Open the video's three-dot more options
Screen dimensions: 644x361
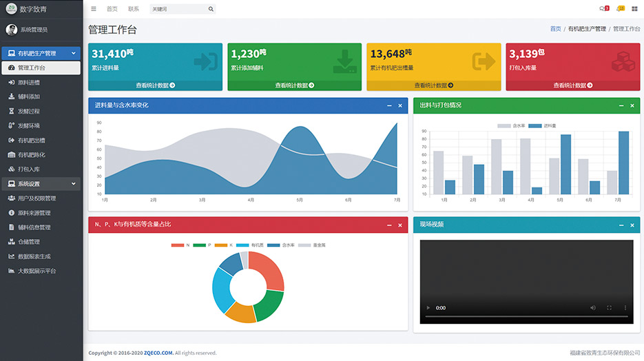[625, 308]
